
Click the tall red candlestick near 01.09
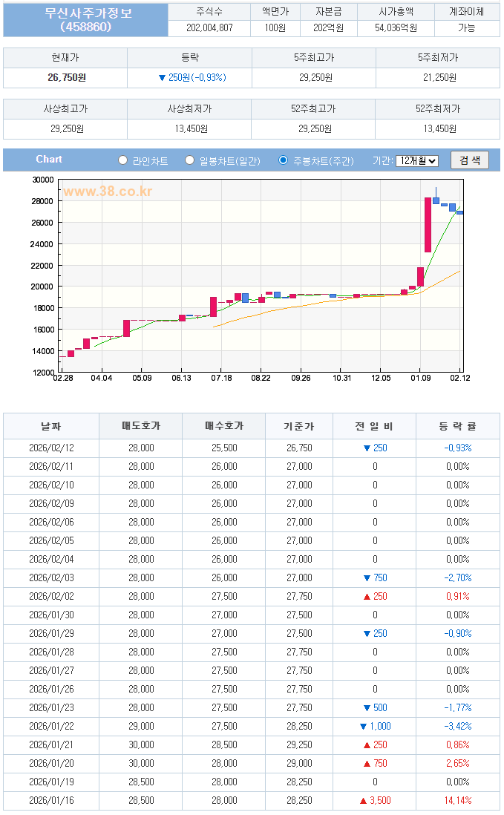pyautogui.click(x=428, y=225)
